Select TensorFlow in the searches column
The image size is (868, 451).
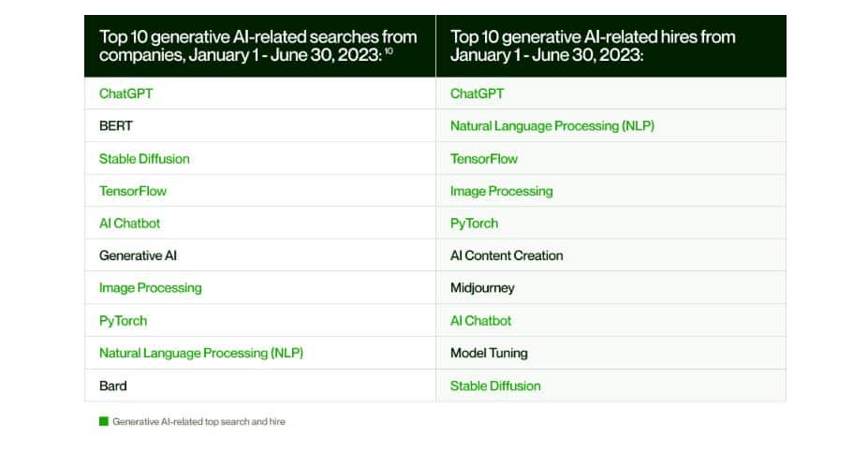click(132, 191)
